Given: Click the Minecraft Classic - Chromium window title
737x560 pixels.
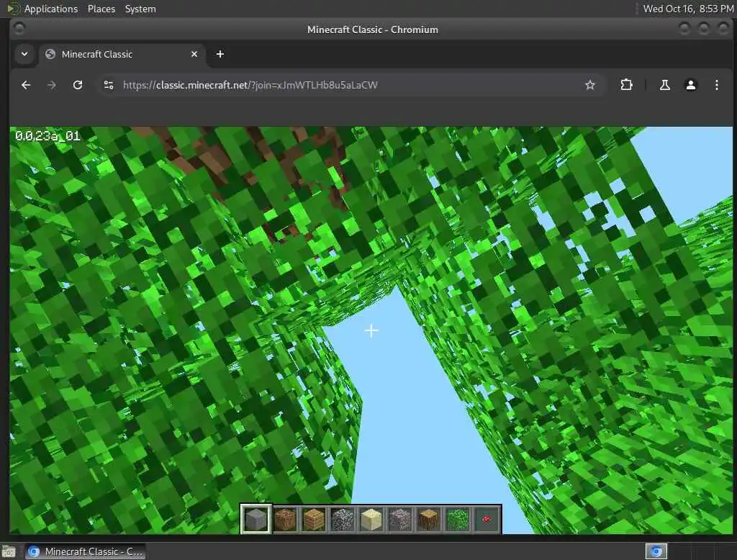Looking at the screenshot, I should [373, 30].
